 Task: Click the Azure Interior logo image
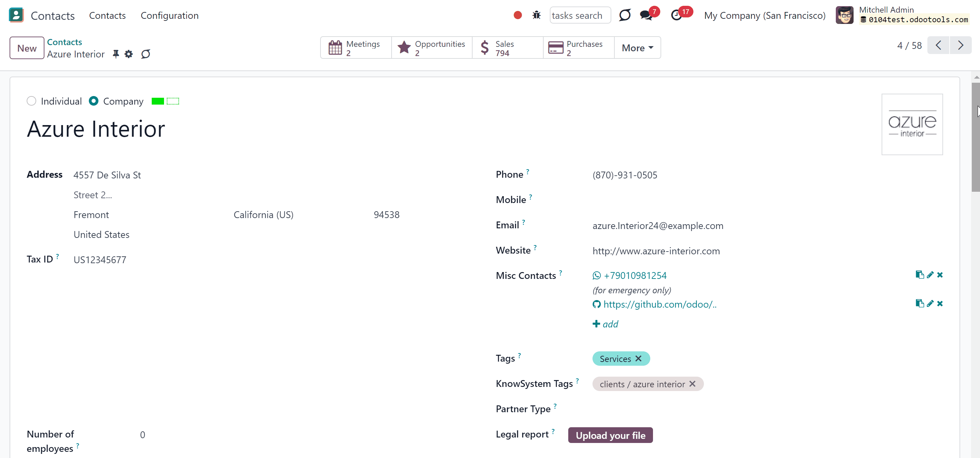click(912, 124)
